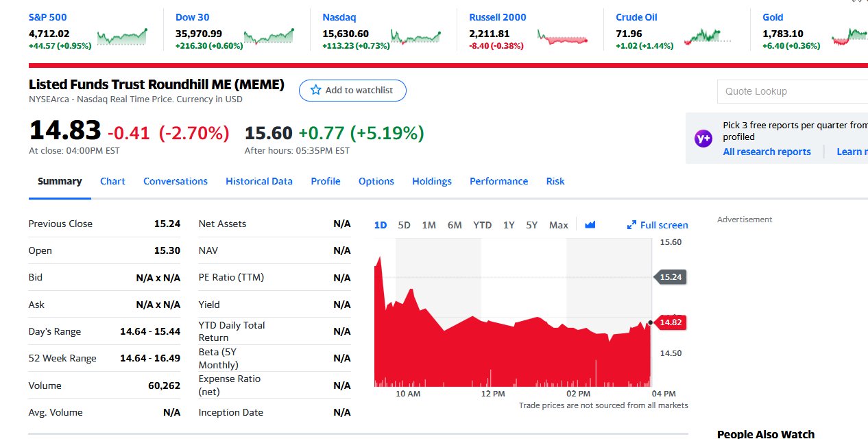This screenshot has width=868, height=439.
Task: Select the 5D chart range
Action: pyautogui.click(x=404, y=225)
